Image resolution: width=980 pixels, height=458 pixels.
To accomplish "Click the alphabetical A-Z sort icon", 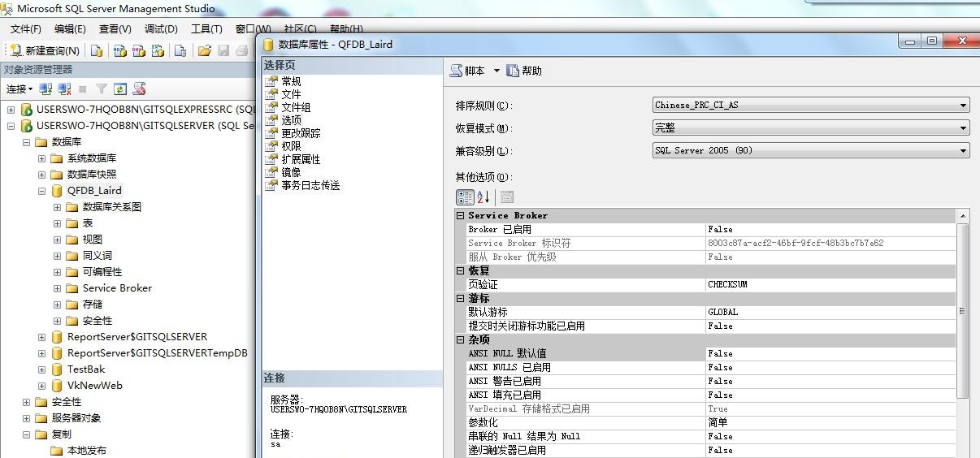I will tap(483, 197).
